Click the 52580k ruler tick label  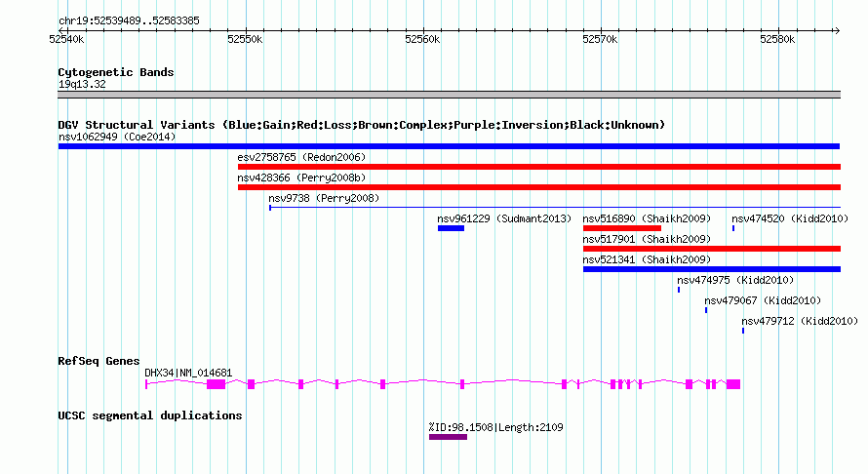pyautogui.click(x=777, y=39)
